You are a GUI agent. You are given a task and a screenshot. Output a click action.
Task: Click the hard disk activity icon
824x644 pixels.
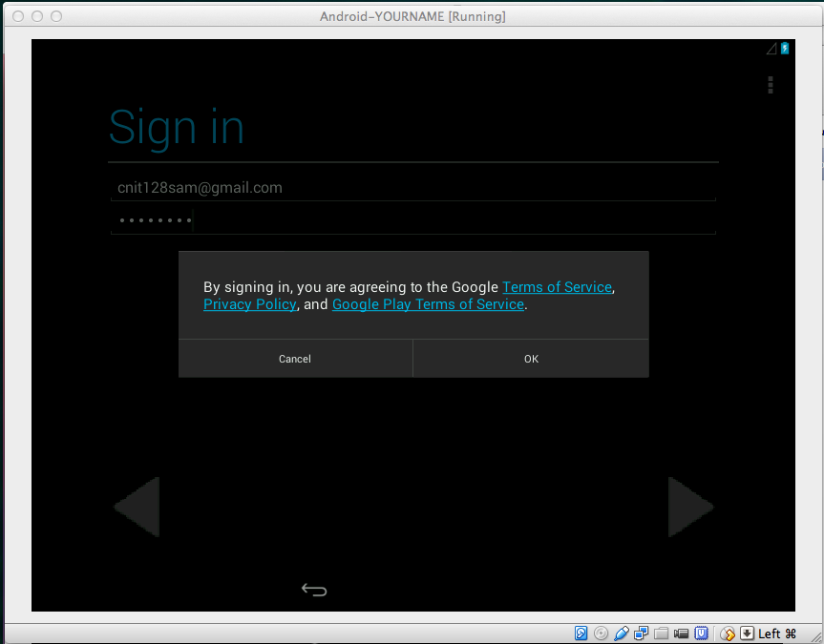click(581, 633)
